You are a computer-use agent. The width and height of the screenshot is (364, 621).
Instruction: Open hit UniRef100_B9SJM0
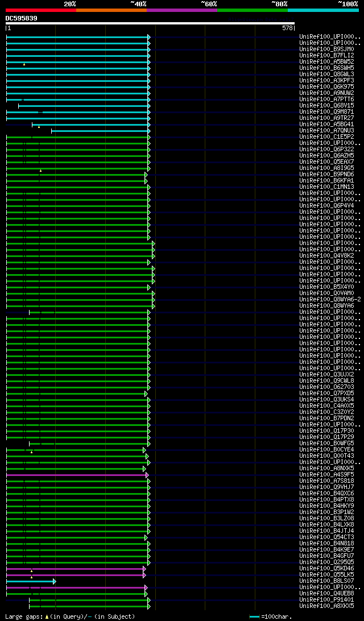pyautogui.click(x=327, y=49)
